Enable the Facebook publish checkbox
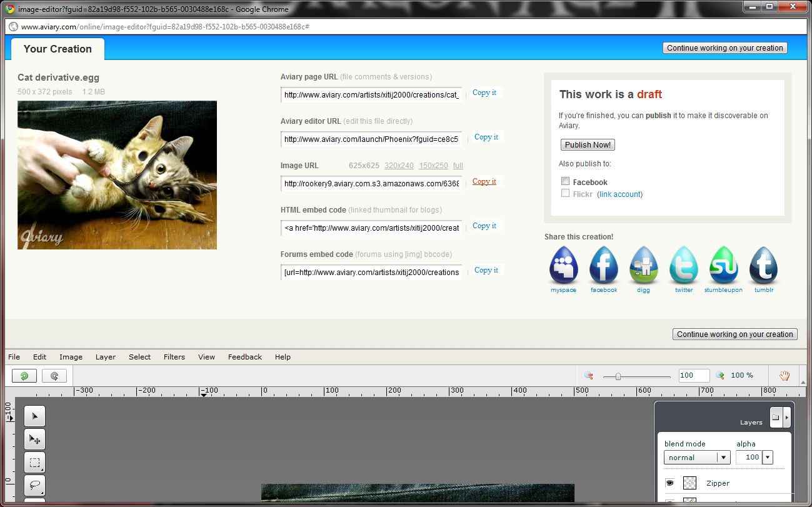 tap(565, 181)
